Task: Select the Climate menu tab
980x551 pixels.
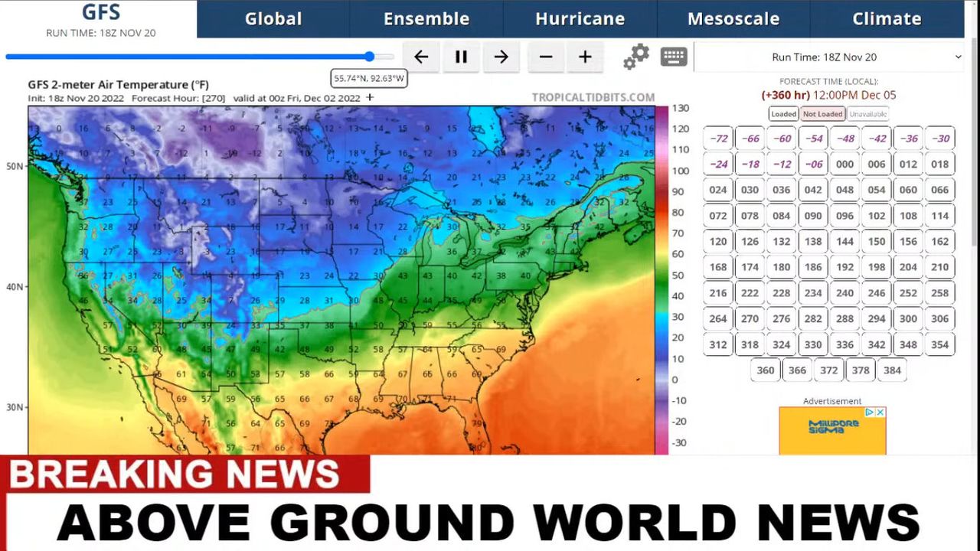Action: 887,19
